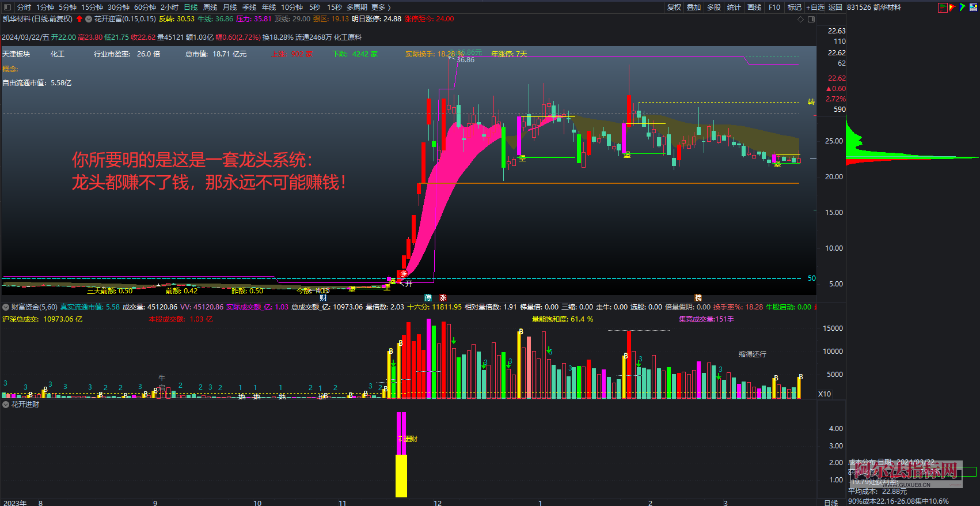The height and width of the screenshot is (506, 980).
Task: Click the 压力: 35.81 value
Action: tap(254, 19)
